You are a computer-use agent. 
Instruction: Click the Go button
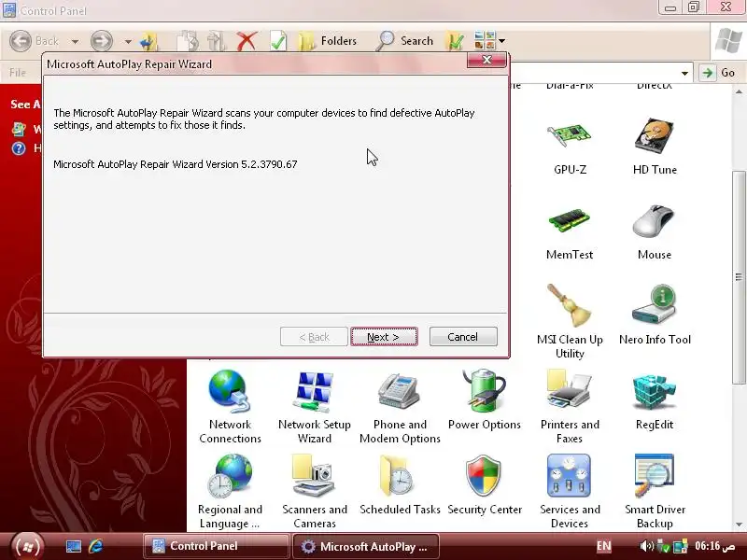coord(718,73)
